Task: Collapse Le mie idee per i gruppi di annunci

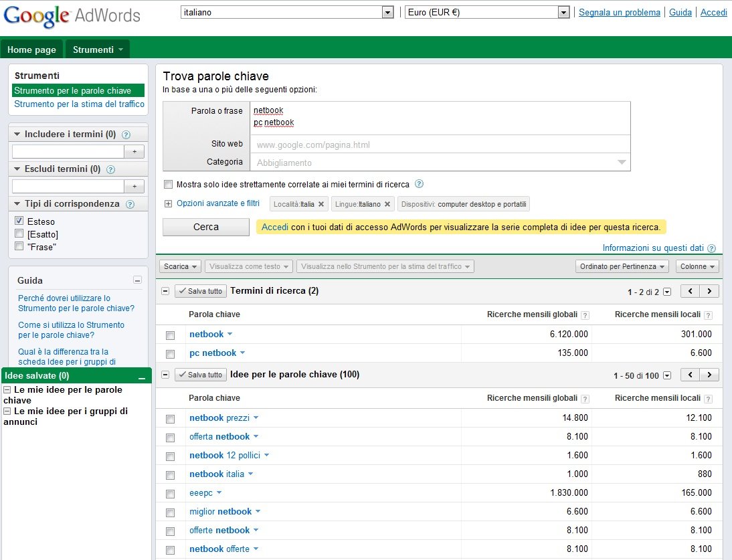Action: pos(7,411)
